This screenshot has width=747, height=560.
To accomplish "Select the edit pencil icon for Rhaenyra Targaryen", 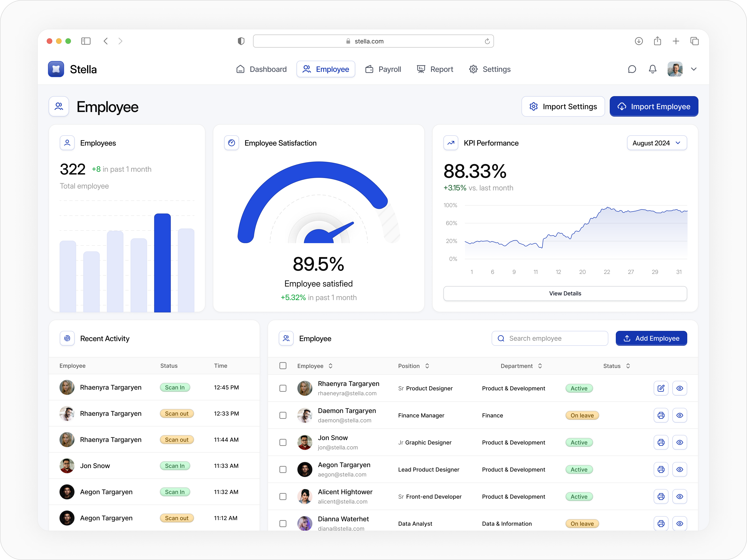I will coord(661,388).
